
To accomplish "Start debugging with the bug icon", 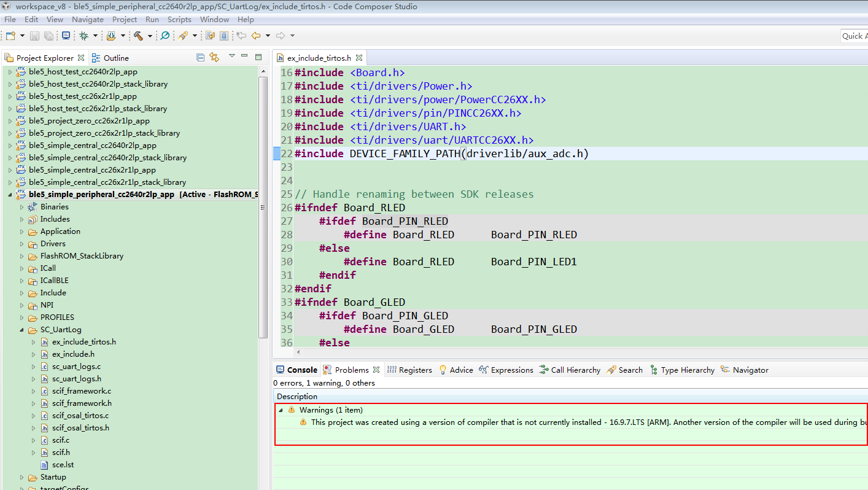I will pyautogui.click(x=84, y=36).
